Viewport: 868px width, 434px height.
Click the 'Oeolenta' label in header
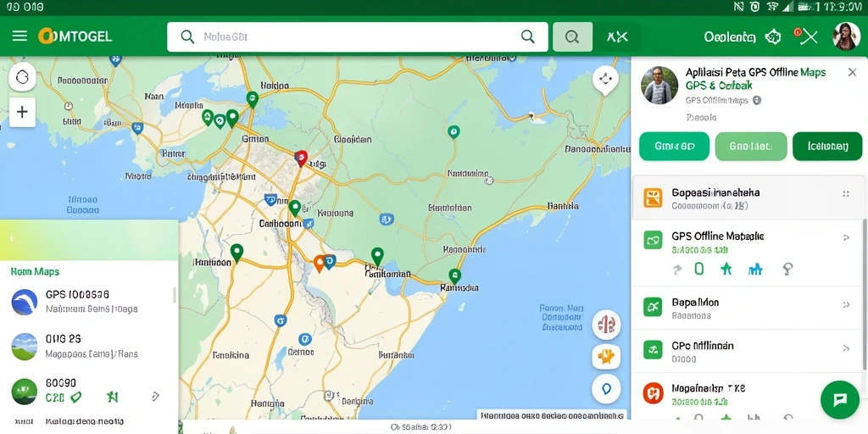(730, 37)
